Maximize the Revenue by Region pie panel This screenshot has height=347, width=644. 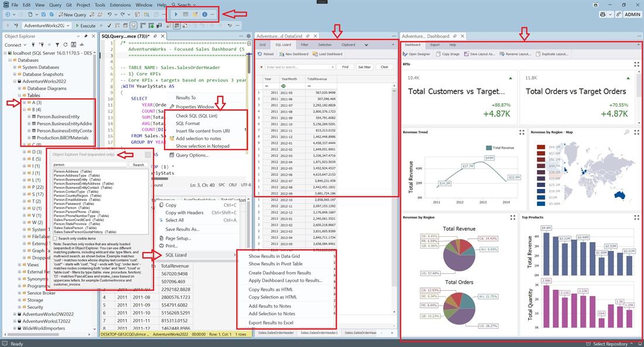click(x=513, y=217)
